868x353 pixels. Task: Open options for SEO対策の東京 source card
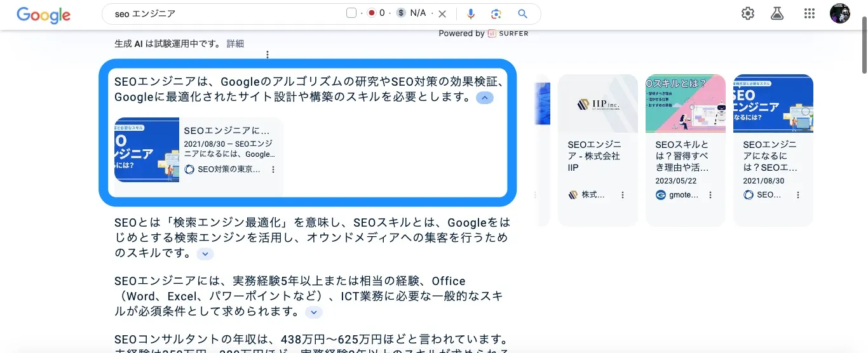coord(273,170)
